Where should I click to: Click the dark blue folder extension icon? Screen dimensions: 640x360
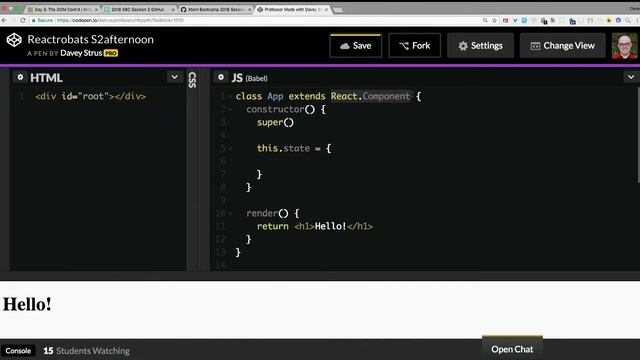(x=572, y=21)
